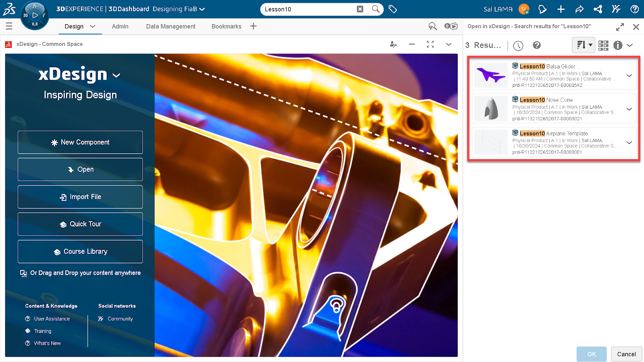Viewport: 644px width, 362px height.
Task: Select the Balsa Glider thumbnail
Action: pos(491,75)
